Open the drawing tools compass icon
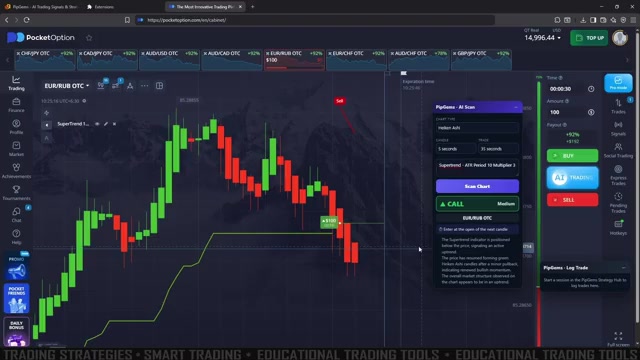 click(x=130, y=86)
